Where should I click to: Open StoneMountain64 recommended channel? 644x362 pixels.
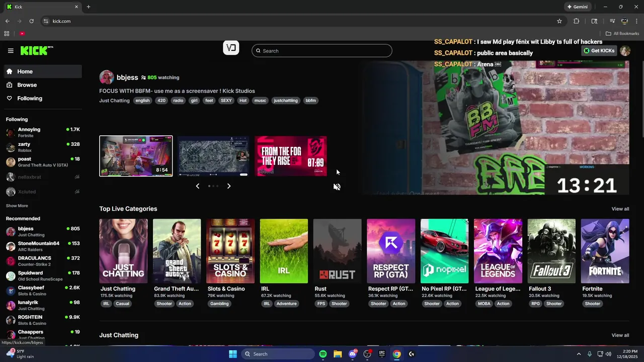[x=43, y=246]
